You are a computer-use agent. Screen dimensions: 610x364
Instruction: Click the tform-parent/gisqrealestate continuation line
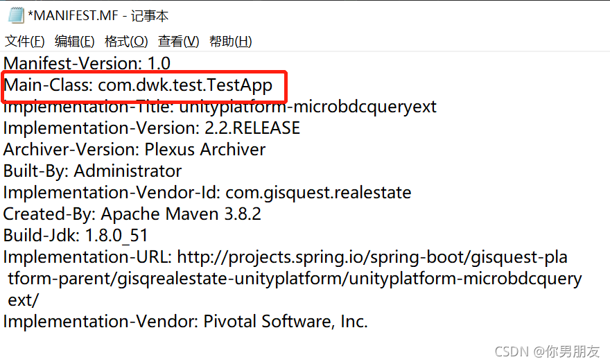pos(295,279)
